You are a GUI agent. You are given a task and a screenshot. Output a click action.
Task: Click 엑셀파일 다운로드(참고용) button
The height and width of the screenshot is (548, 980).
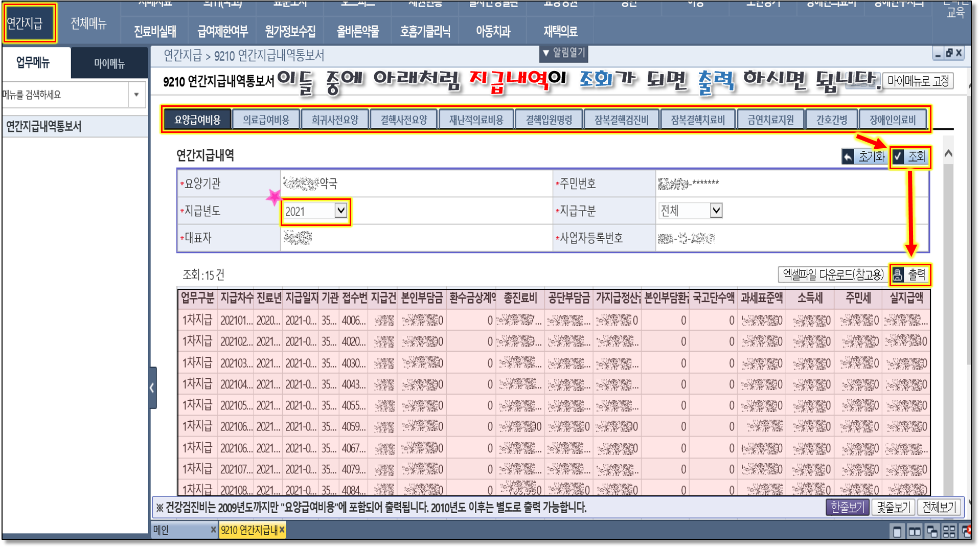click(x=833, y=275)
